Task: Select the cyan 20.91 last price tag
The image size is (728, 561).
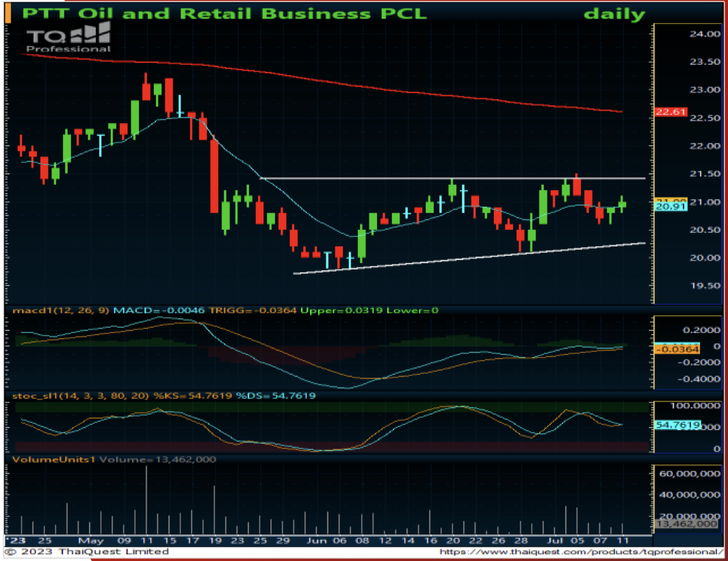Action: (x=671, y=206)
